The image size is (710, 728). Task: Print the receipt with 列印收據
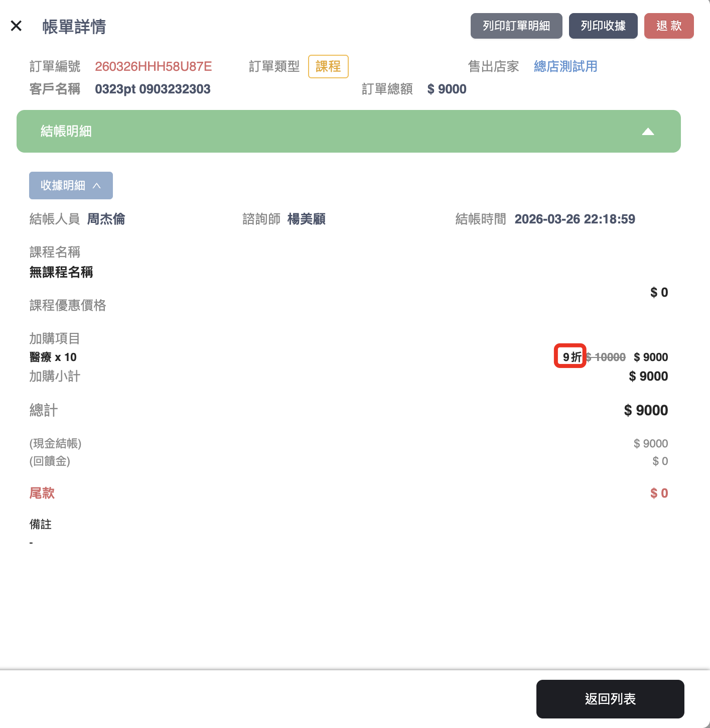pos(603,26)
